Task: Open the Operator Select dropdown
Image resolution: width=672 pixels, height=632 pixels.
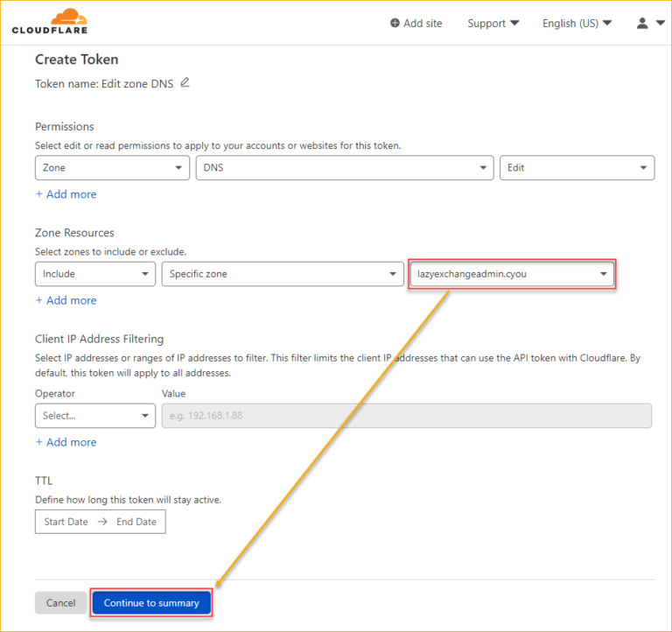Action: click(95, 416)
